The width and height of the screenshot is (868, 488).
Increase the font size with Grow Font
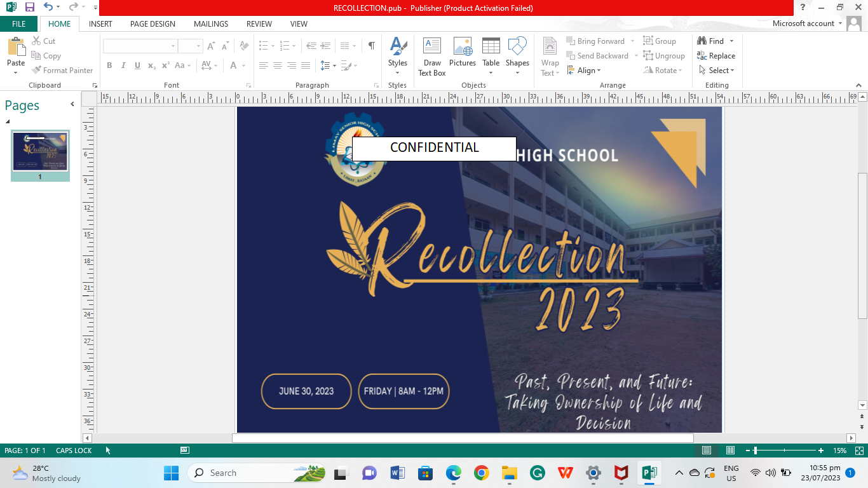pos(211,46)
